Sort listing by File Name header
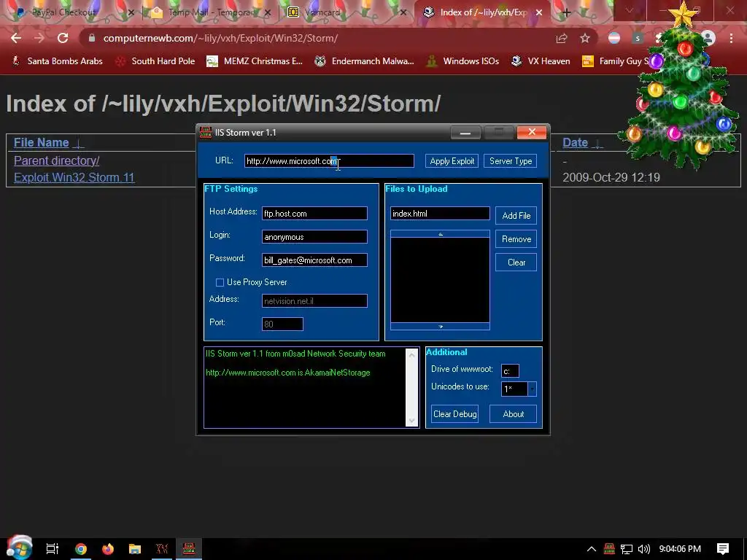Screen dimensions: 747x560 point(41,142)
